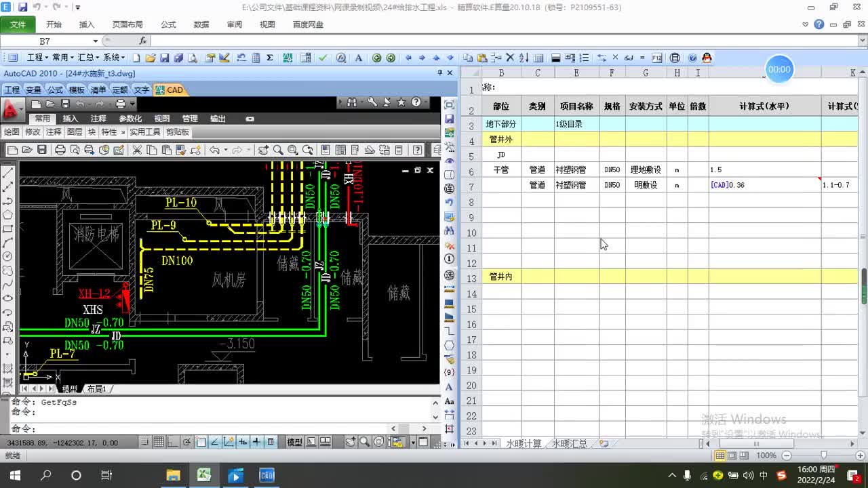This screenshot has width=868, height=488.
Task: Click the CAD app icon in the taskbar
Action: pyautogui.click(x=267, y=475)
